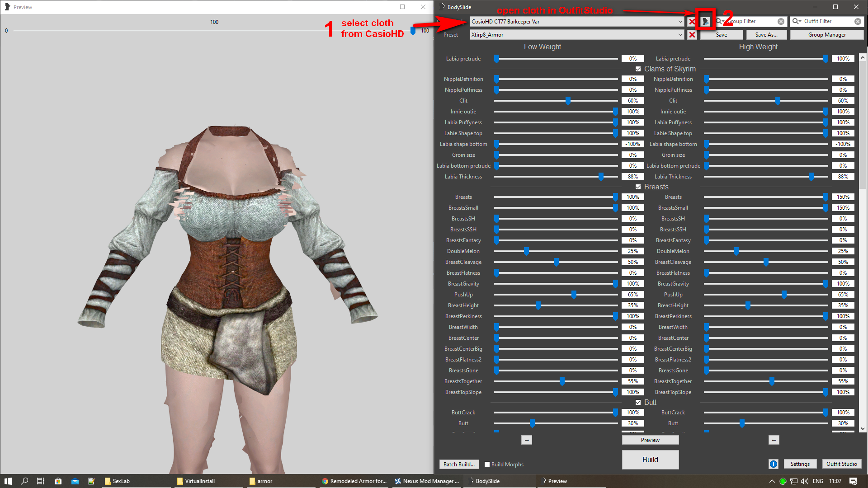Switch to SexLab folder in taskbar
This screenshot has width=868, height=488.
136,481
